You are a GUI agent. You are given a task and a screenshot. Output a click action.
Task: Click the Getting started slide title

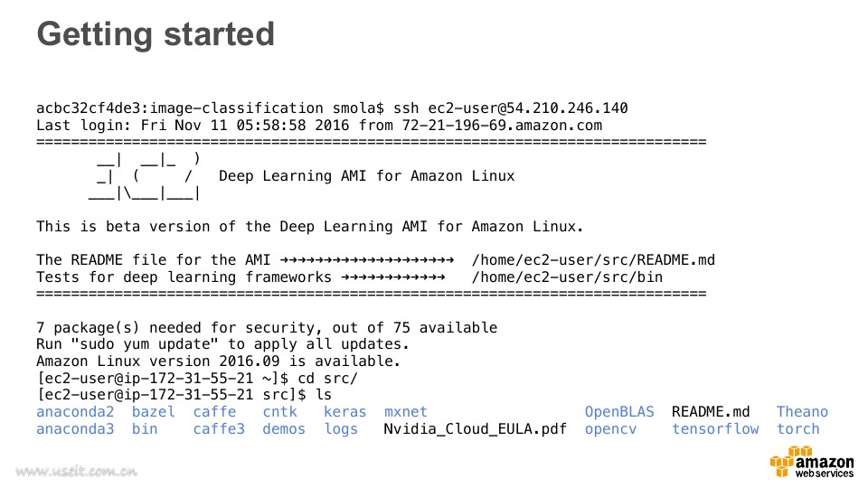pyautogui.click(x=156, y=34)
